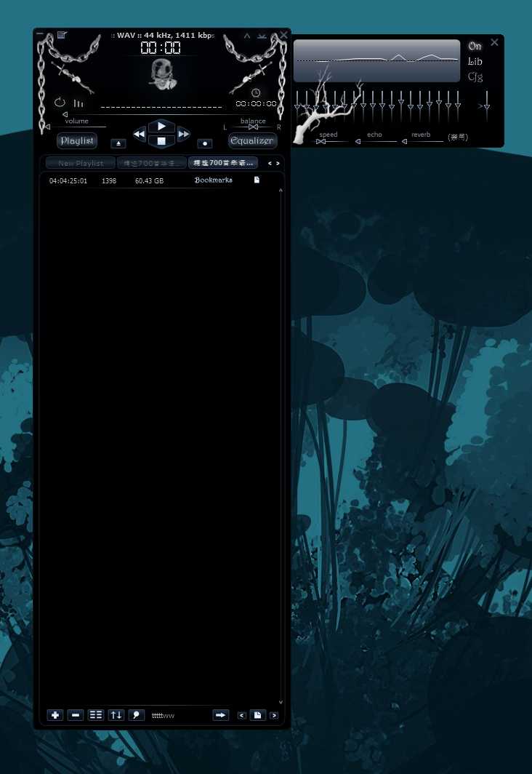
Task: Open the playlist misc list-view button
Action: [96, 715]
